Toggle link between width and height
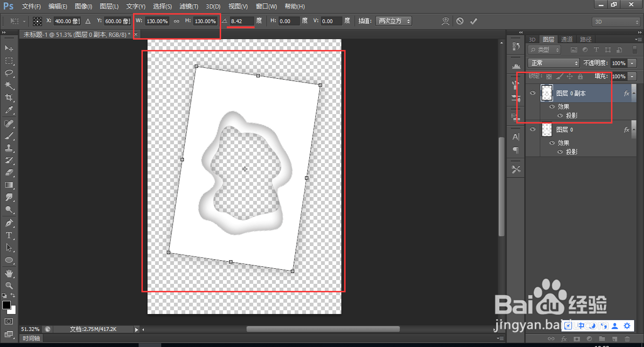The image size is (644, 347). pos(176,21)
